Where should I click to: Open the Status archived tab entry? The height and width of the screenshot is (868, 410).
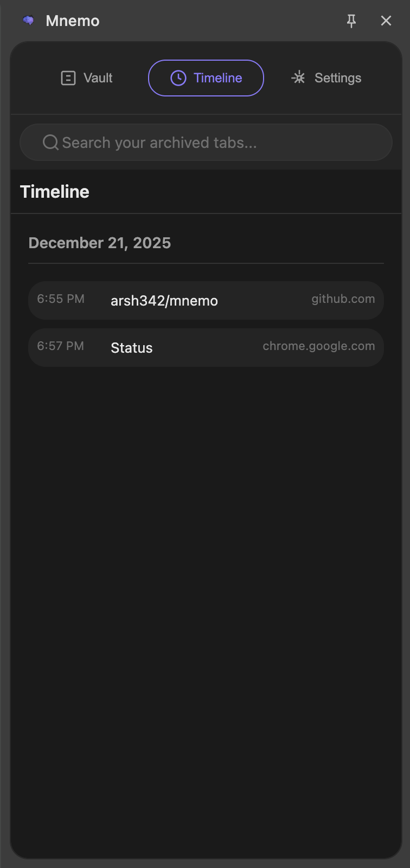click(206, 347)
